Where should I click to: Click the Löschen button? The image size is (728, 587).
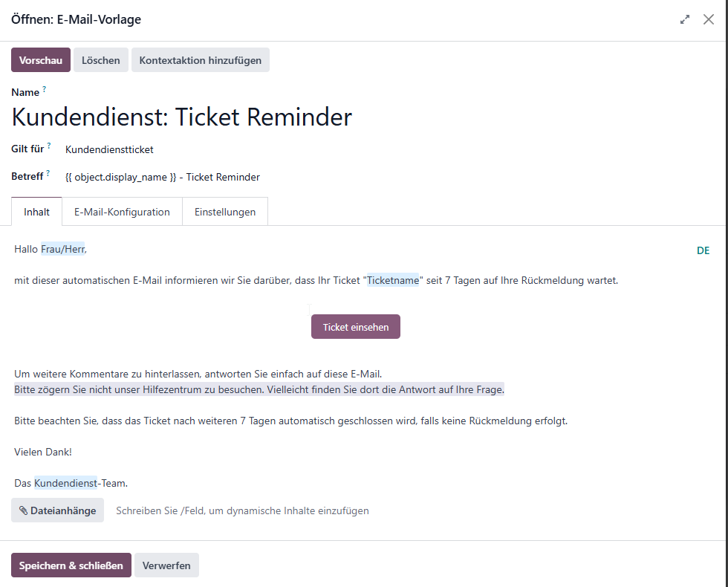pyautogui.click(x=101, y=60)
